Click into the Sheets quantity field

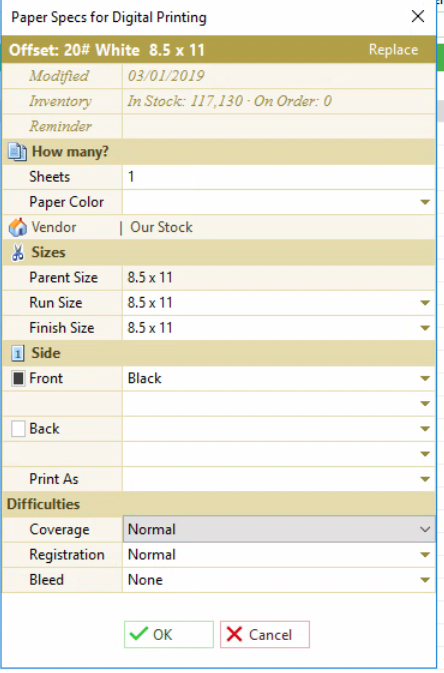pos(279,177)
